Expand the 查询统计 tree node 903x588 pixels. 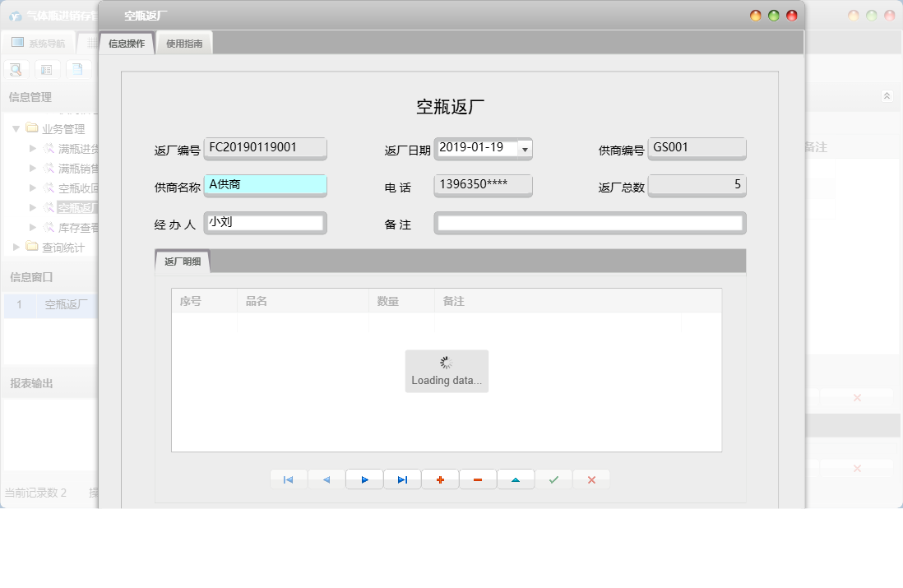16,246
